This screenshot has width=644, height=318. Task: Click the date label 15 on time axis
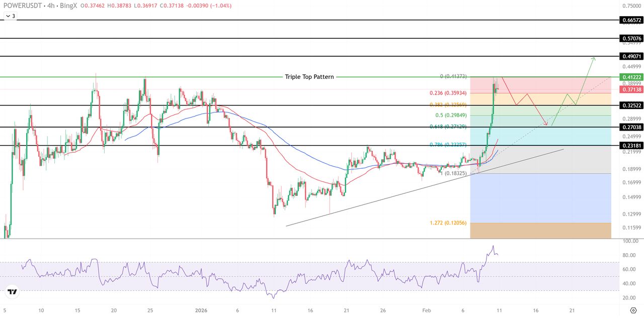(77, 310)
